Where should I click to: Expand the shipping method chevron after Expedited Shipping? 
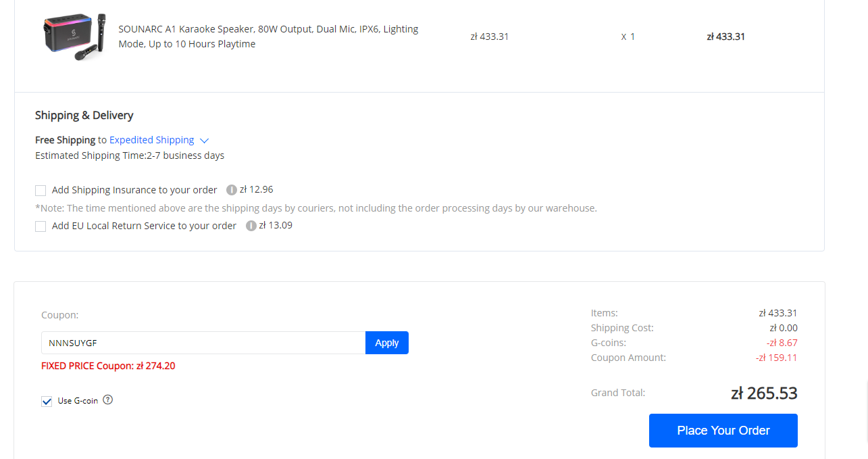(x=205, y=141)
